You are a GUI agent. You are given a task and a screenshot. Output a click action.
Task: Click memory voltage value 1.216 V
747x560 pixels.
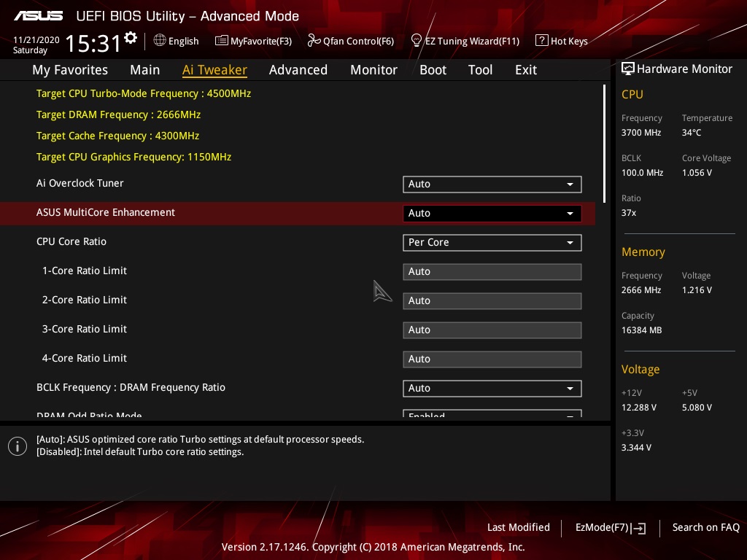tap(697, 290)
